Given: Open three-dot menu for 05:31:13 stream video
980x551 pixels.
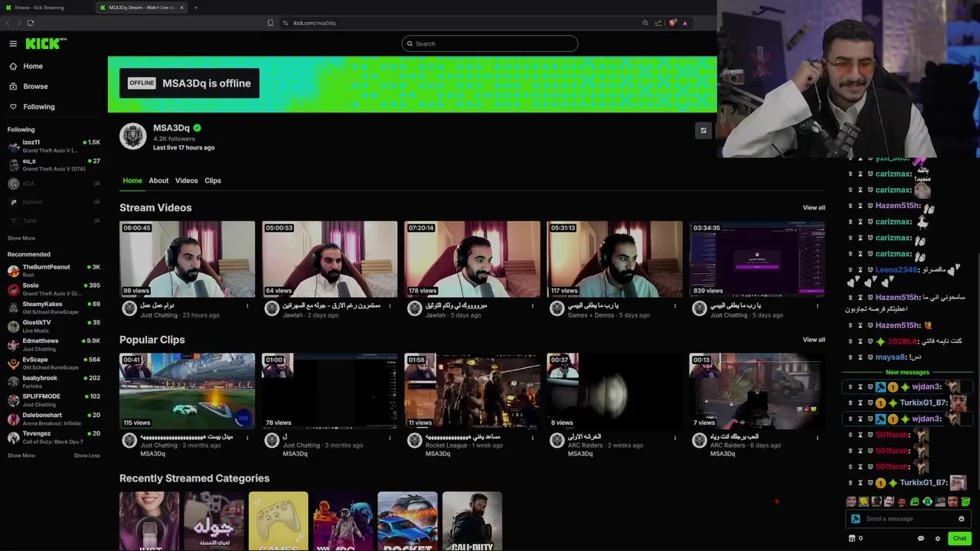Looking at the screenshot, I should pyautogui.click(x=675, y=306).
